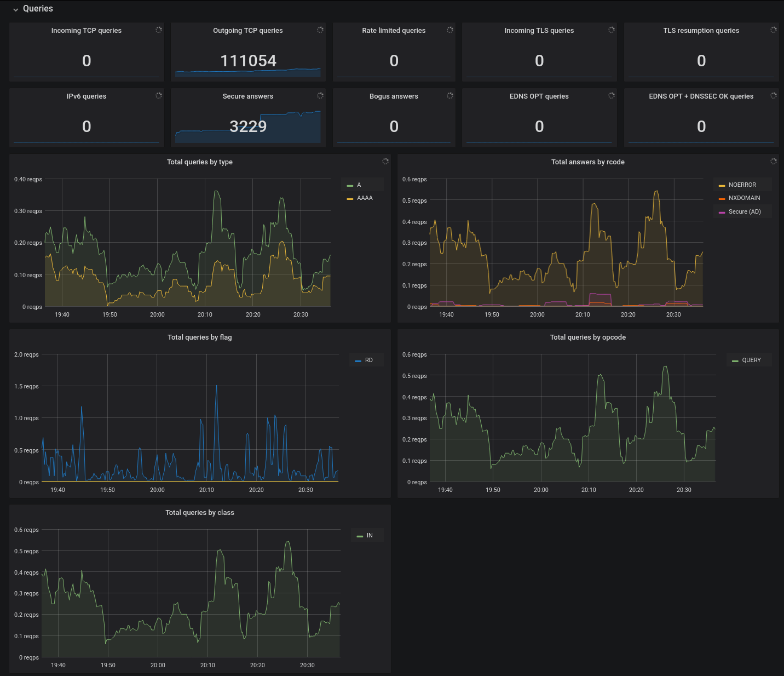Click the loading spinner on IPv6 queries panel
Image resolution: width=784 pixels, height=676 pixels.
(x=159, y=95)
